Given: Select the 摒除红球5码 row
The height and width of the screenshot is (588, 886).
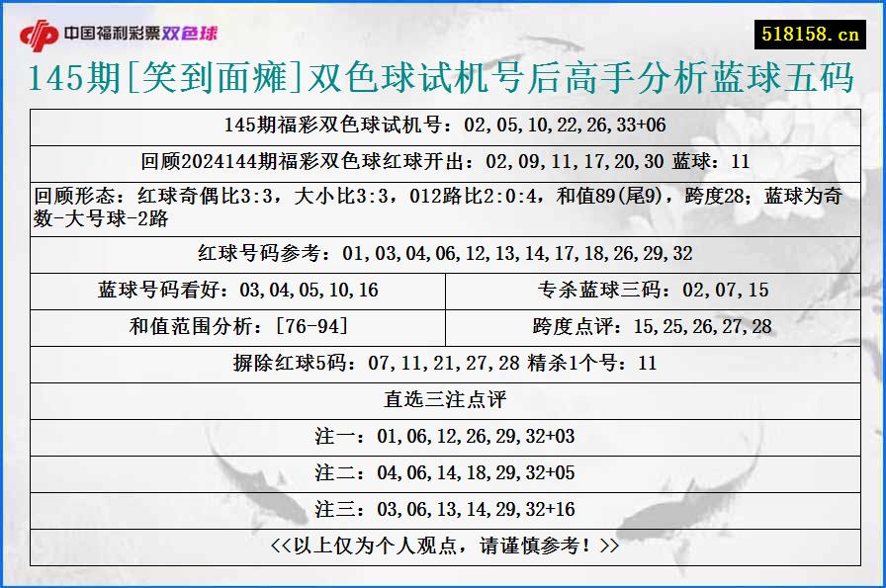Looking at the screenshot, I should tap(443, 364).
